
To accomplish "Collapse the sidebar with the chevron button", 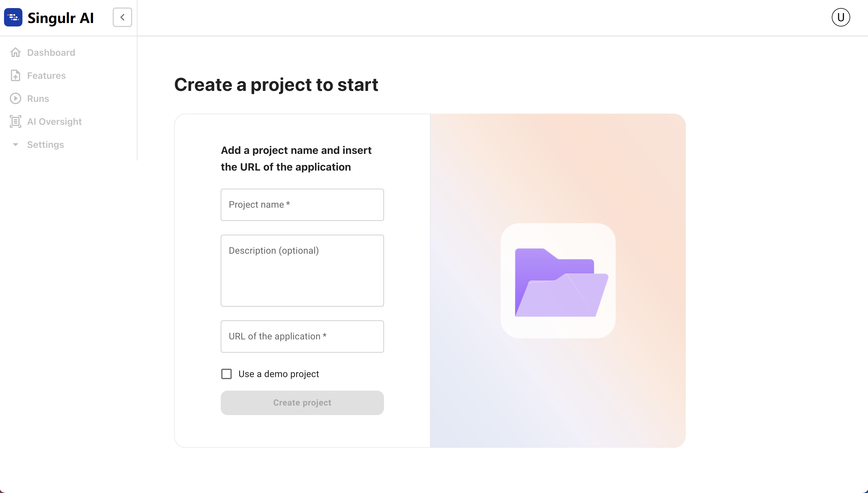I will (122, 17).
